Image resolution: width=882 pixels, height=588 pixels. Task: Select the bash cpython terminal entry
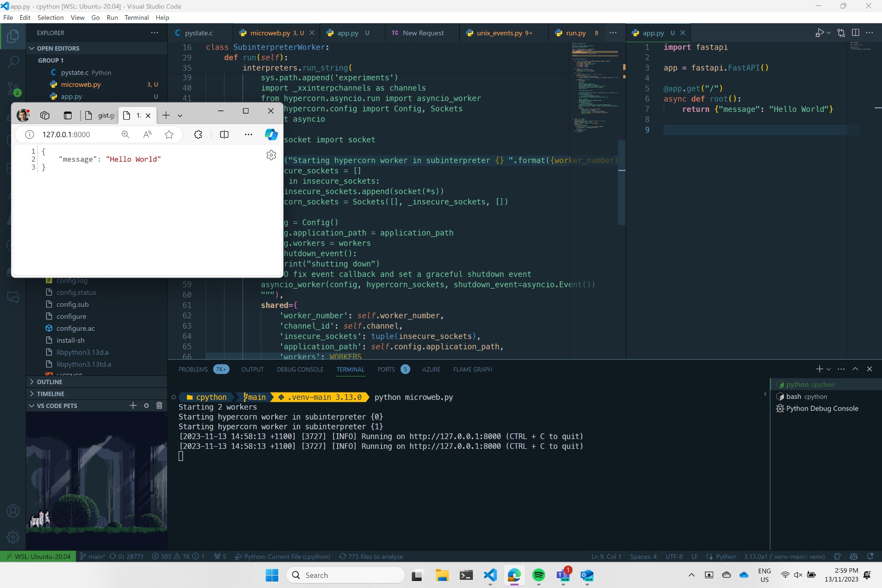806,396
